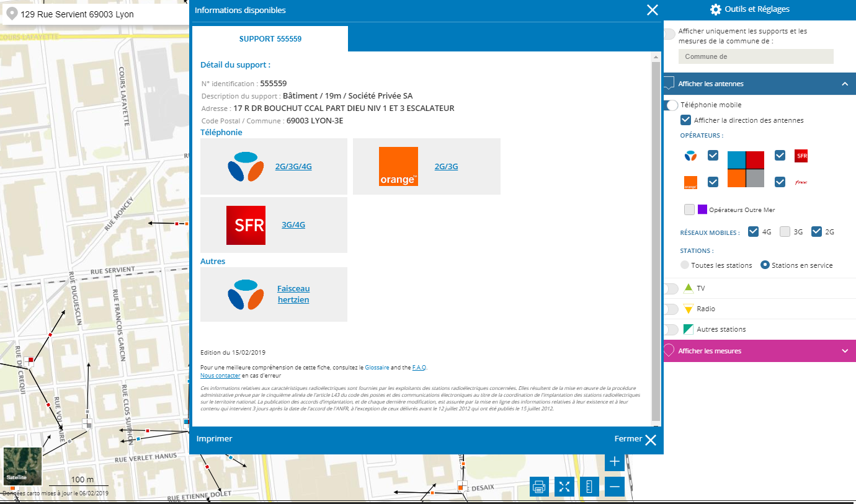Screen dimensions: 856x504
Task: Uncheck the Free operator checkbox
Action: pyautogui.click(x=780, y=182)
